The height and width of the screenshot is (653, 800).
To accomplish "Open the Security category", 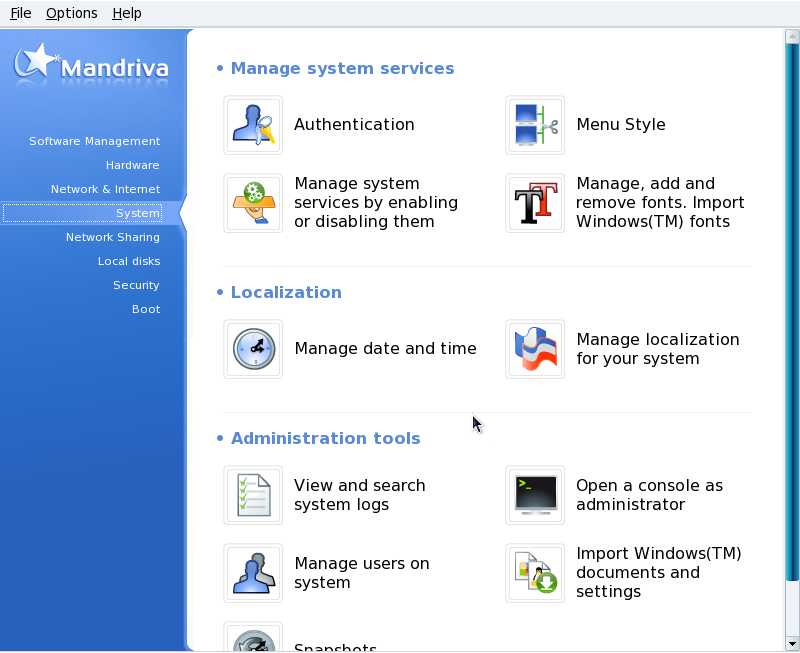I will (x=136, y=285).
